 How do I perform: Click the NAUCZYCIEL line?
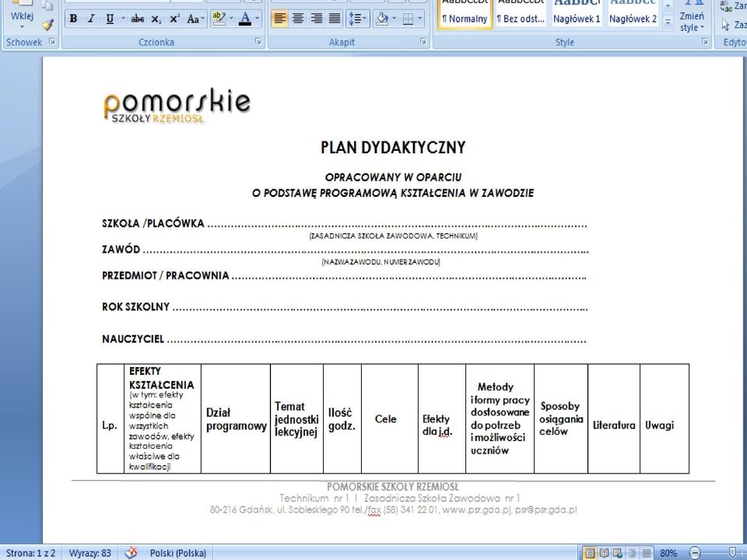[344, 339]
